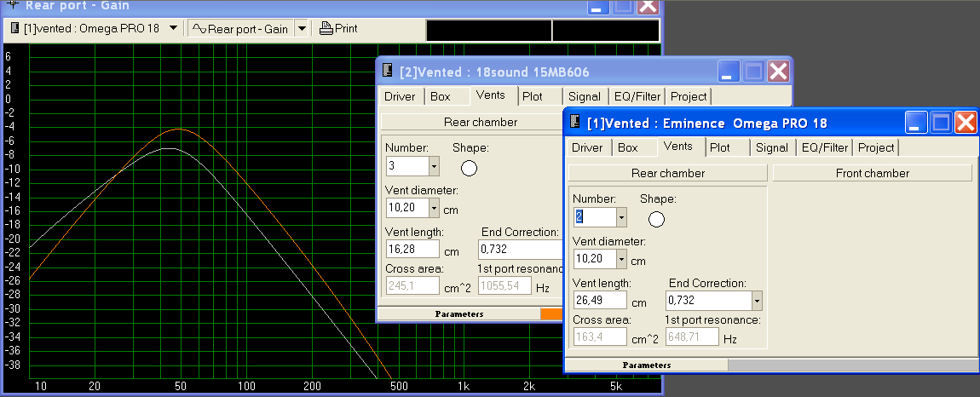
Task: Click the 1st port resonance field showing 648,71
Action: tap(693, 337)
